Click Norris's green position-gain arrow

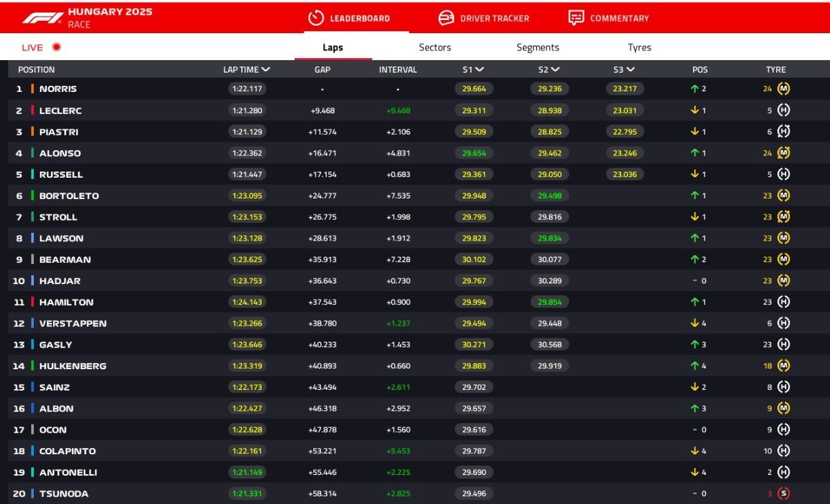pyautogui.click(x=694, y=88)
